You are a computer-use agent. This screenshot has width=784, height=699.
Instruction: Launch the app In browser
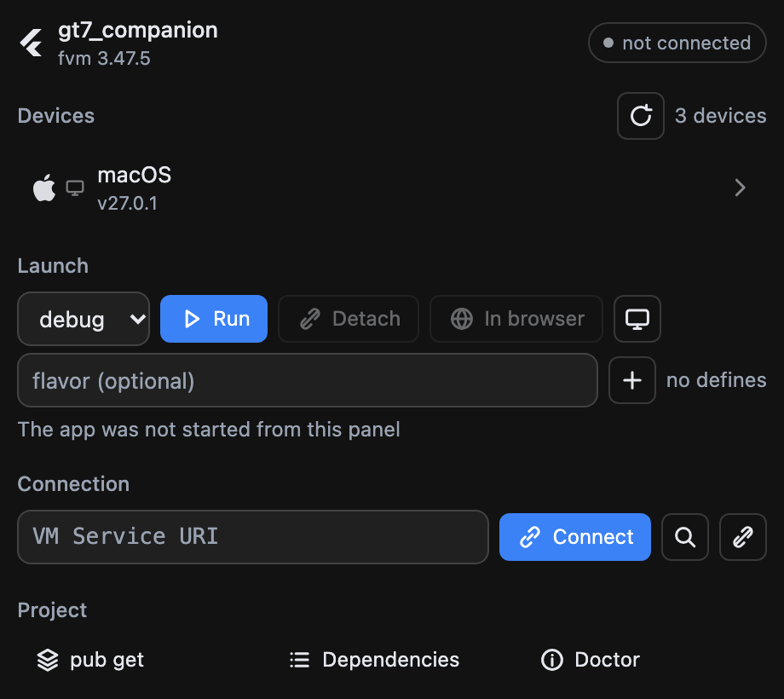pos(516,319)
